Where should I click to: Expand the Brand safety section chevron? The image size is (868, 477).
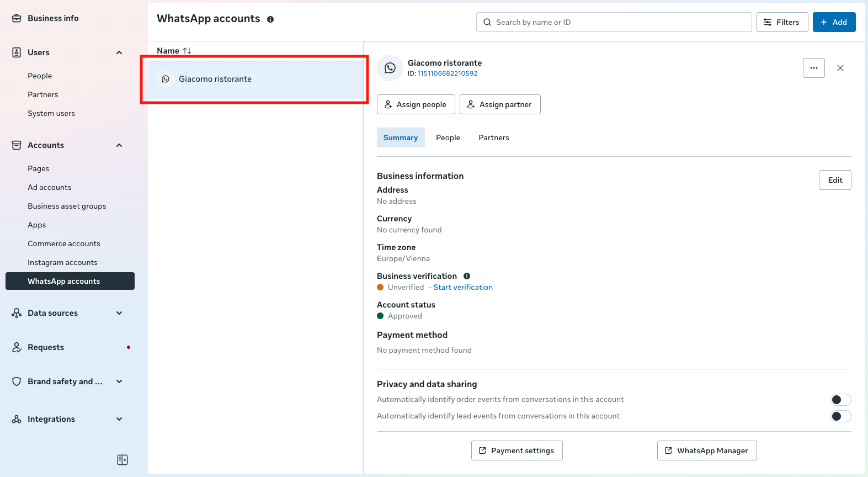(x=119, y=381)
